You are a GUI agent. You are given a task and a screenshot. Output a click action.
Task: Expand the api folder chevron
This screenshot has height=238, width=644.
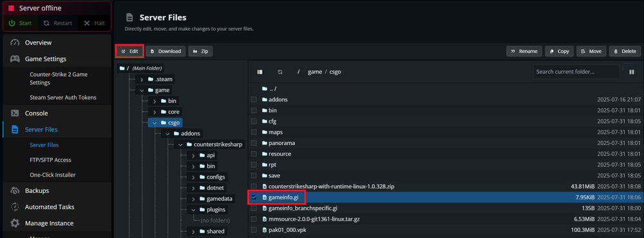tap(193, 155)
